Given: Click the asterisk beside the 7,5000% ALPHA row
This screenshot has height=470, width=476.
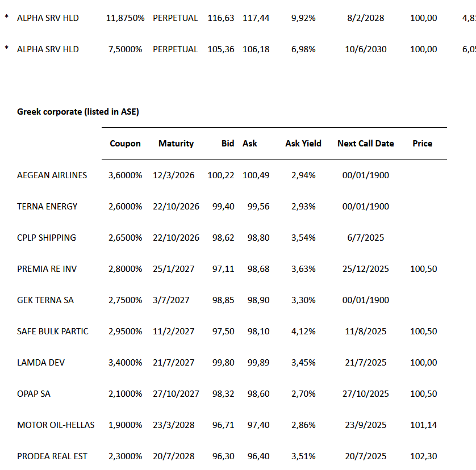Looking at the screenshot, I should click(x=7, y=49).
